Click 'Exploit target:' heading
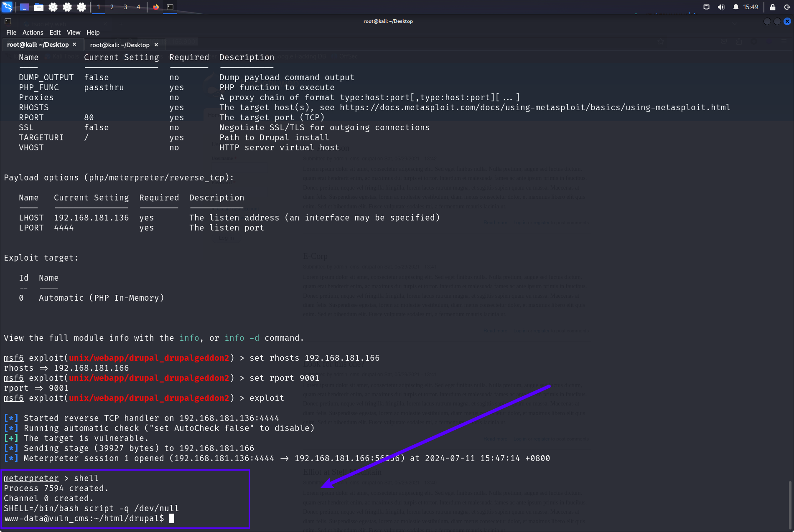794x532 pixels. click(x=41, y=258)
